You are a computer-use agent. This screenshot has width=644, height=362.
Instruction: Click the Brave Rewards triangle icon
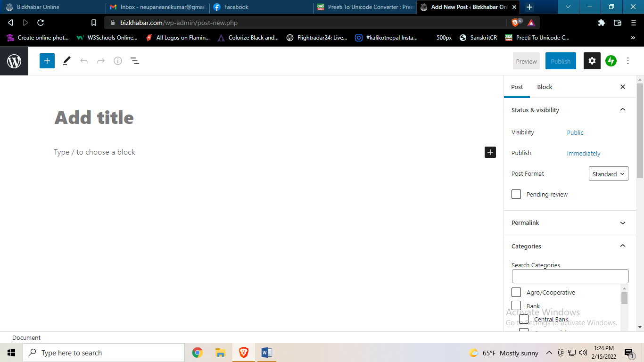[x=531, y=23]
